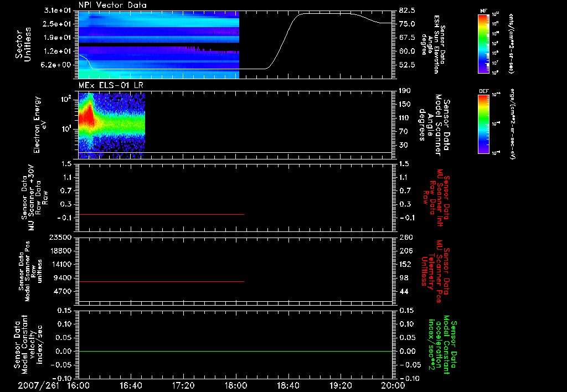Click the ESH Sun Elevation Angle axis title
The width and height of the screenshot is (567, 392).
coord(433,44)
